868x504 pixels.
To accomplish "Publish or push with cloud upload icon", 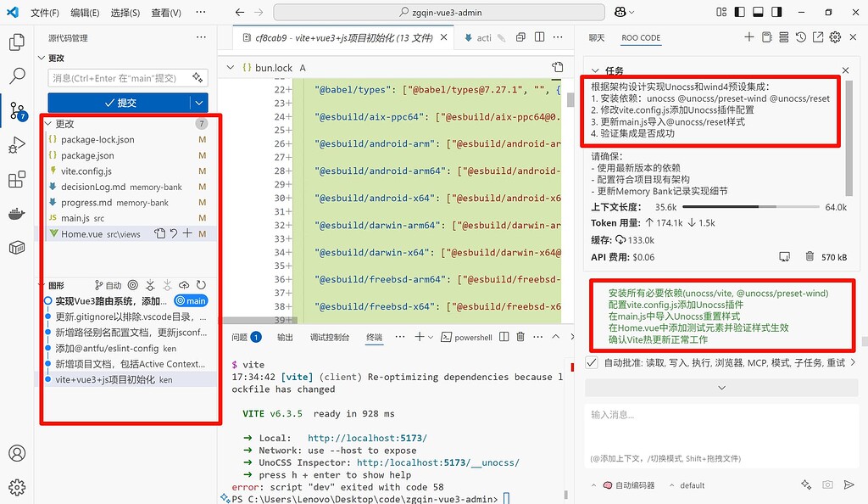I will (x=184, y=285).
